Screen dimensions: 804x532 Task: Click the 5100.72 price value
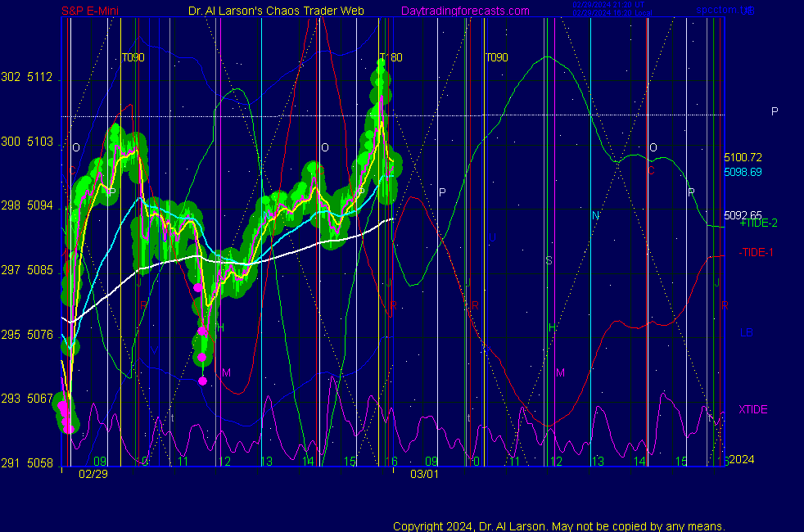pos(743,157)
